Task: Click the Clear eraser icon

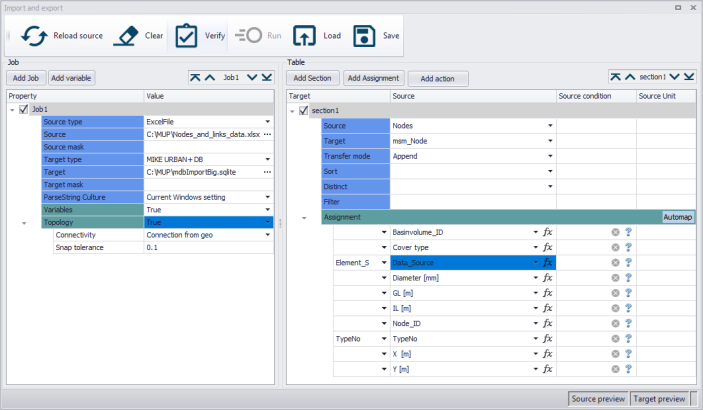Action: 126,36
